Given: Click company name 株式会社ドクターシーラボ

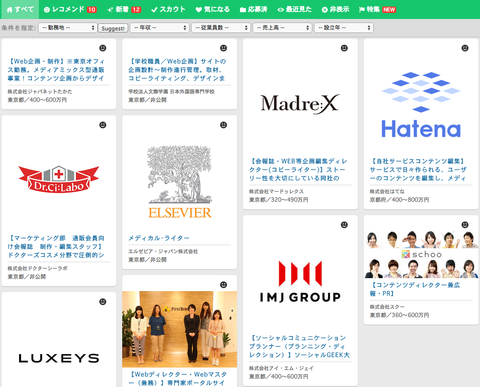Looking at the screenshot, I should (37, 268).
